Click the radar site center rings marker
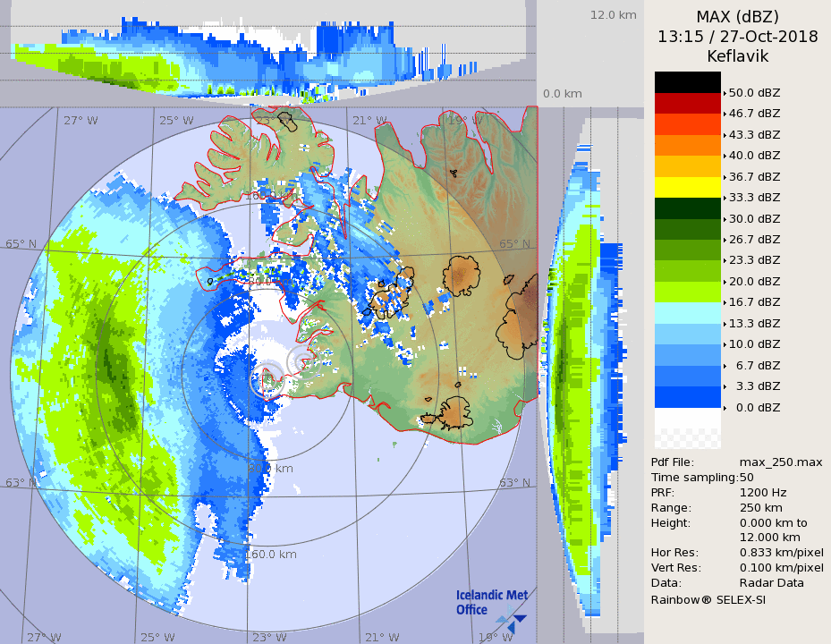Image resolution: width=831 pixels, height=644 pixels. click(x=267, y=379)
